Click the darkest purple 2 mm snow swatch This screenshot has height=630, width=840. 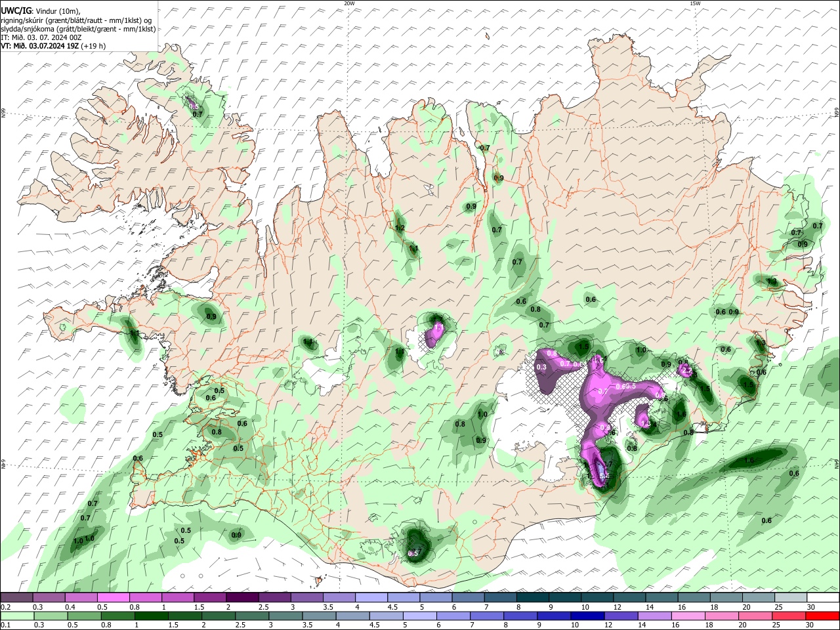click(x=241, y=597)
